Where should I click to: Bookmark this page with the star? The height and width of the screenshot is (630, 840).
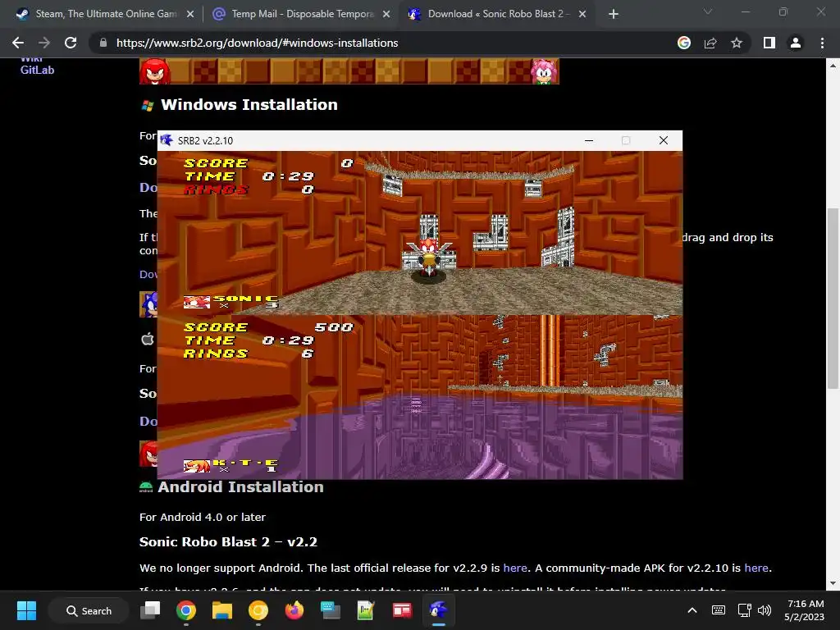pyautogui.click(x=737, y=43)
